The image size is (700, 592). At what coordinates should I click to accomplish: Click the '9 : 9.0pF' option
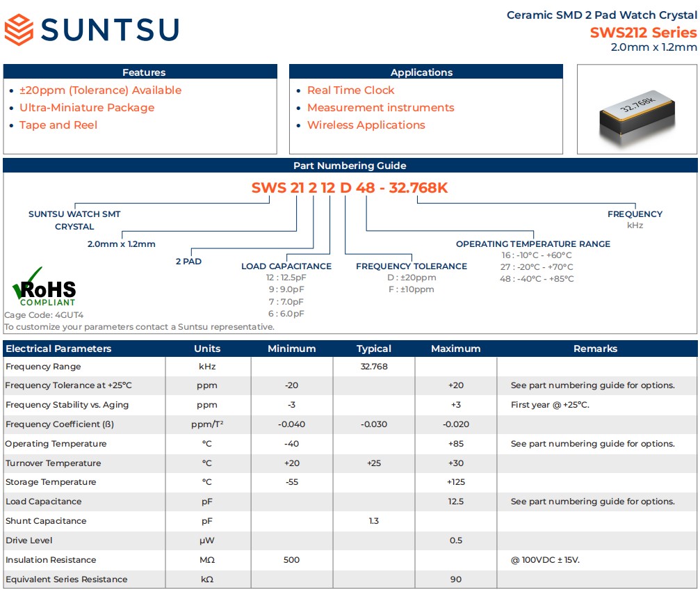[x=286, y=289]
